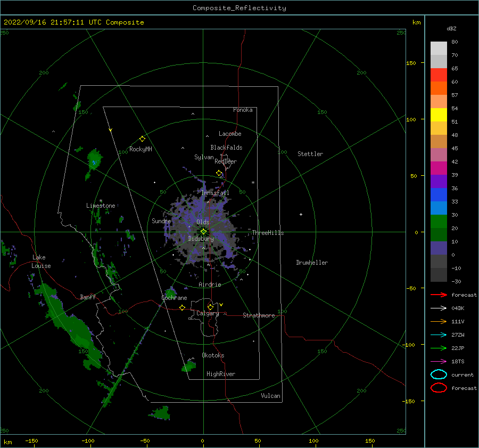Click the -150 tick on the bottom km axis

[31, 441]
